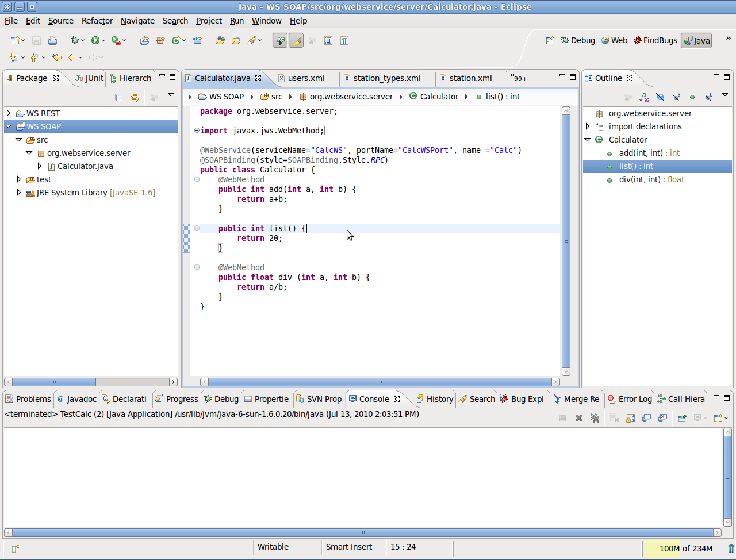The image size is (736, 560).
Task: Collapse all in Package Explorer
Action: coord(119,97)
